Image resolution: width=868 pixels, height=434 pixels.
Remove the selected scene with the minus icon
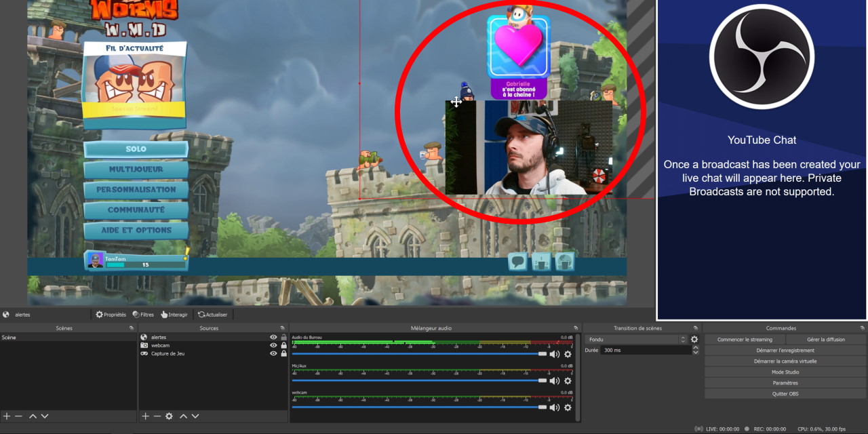18,416
